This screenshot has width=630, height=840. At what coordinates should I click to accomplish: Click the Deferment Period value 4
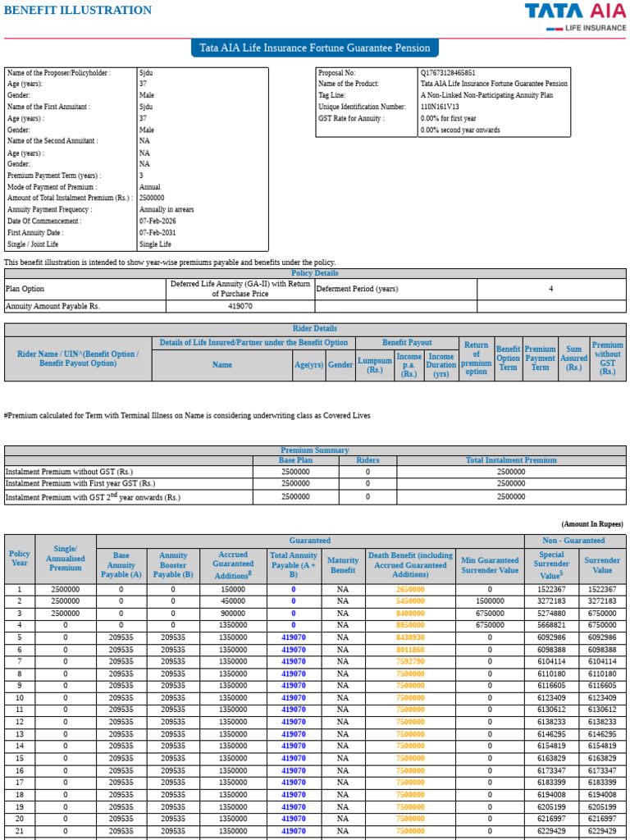[x=550, y=289]
